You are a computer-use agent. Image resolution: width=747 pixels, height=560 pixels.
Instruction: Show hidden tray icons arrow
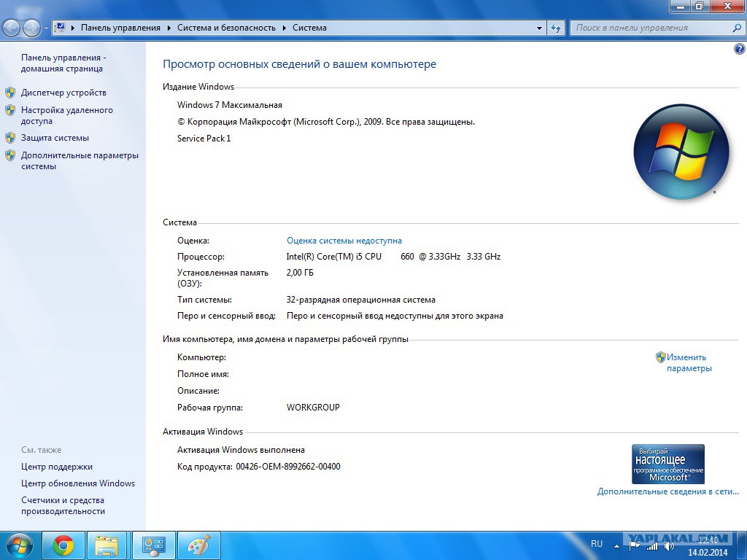[x=616, y=546]
